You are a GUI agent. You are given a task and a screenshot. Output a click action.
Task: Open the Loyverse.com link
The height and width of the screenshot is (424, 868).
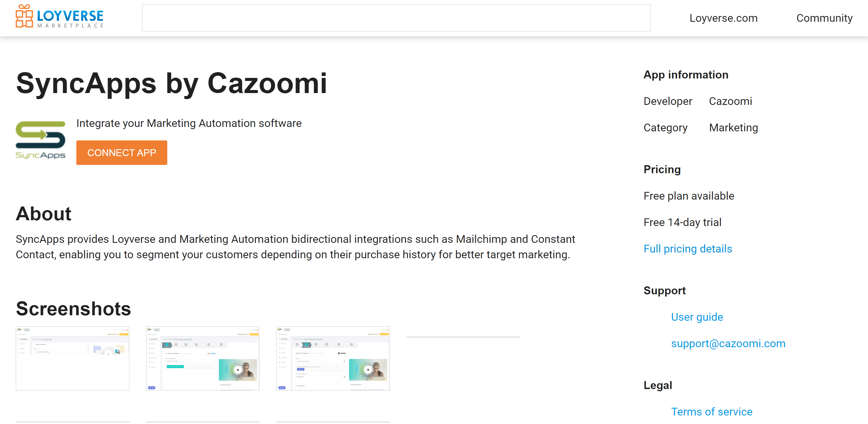[723, 18]
